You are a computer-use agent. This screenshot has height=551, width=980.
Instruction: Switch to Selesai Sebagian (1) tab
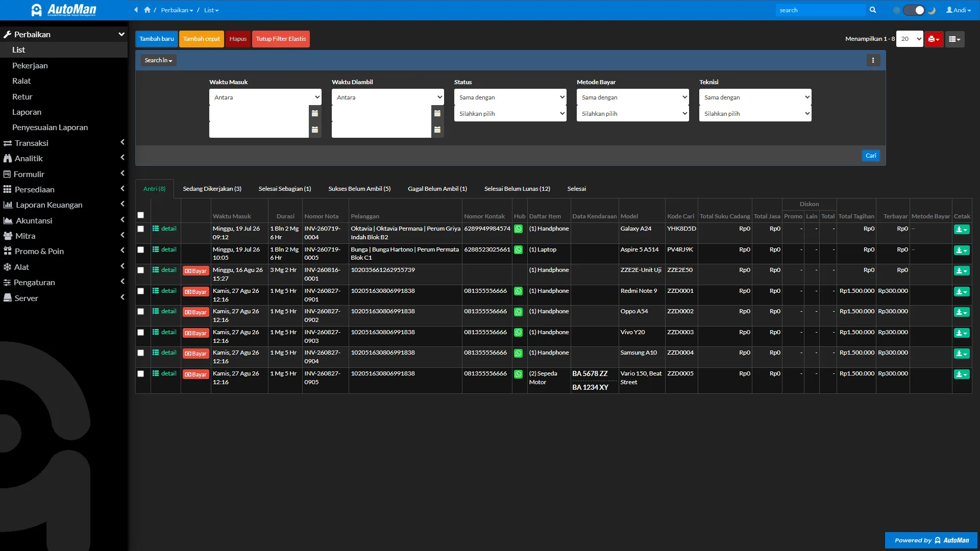click(285, 189)
